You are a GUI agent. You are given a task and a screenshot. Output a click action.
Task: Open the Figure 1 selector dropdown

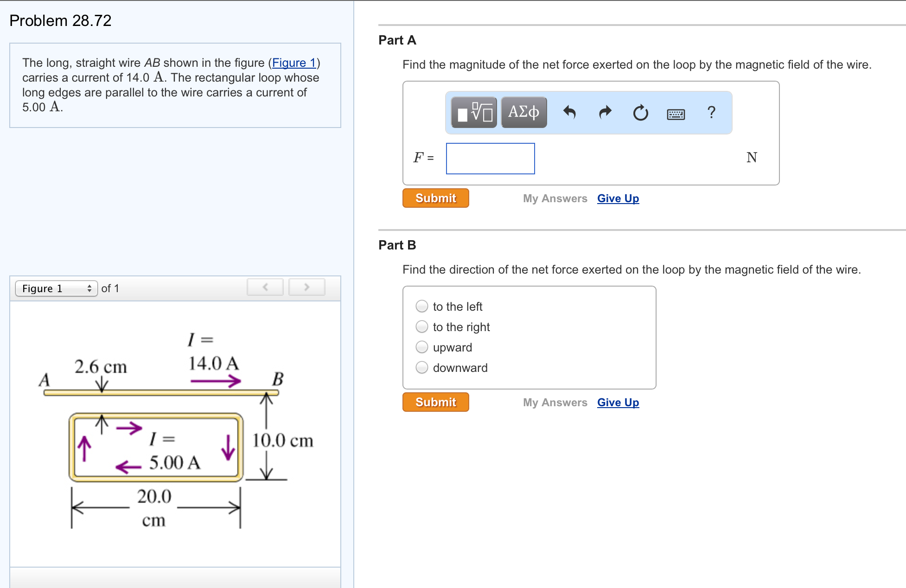pos(56,288)
